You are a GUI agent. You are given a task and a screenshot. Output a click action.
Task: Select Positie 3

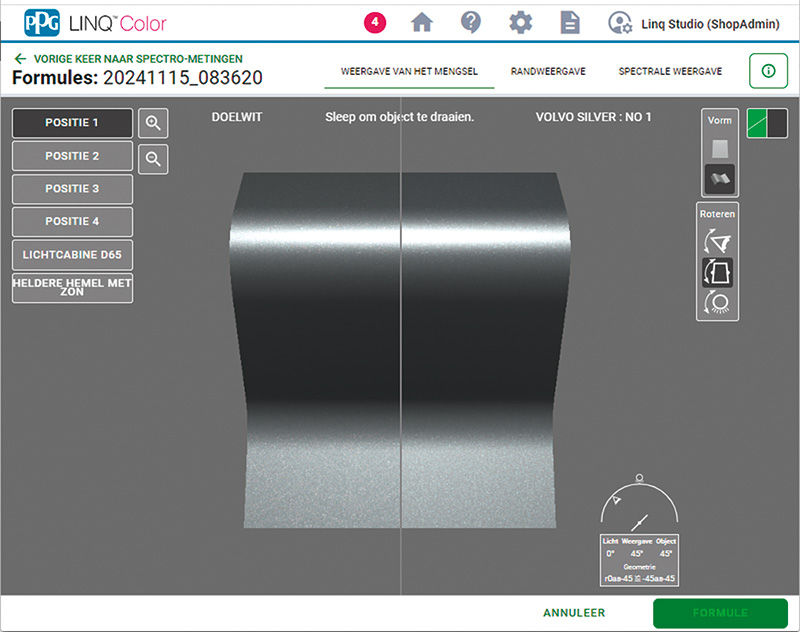pos(72,189)
